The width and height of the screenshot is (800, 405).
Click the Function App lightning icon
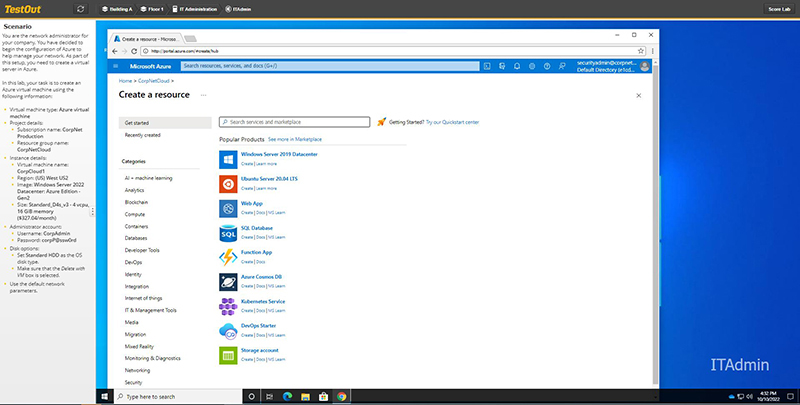coord(228,258)
